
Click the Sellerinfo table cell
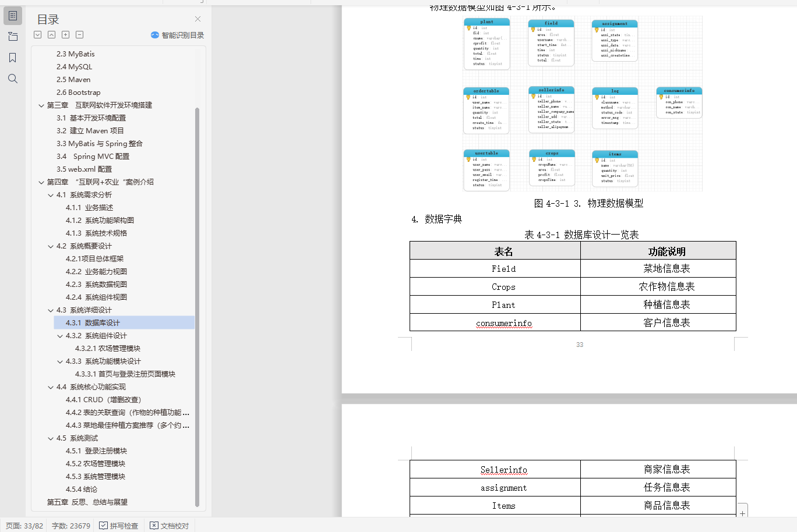click(495, 469)
